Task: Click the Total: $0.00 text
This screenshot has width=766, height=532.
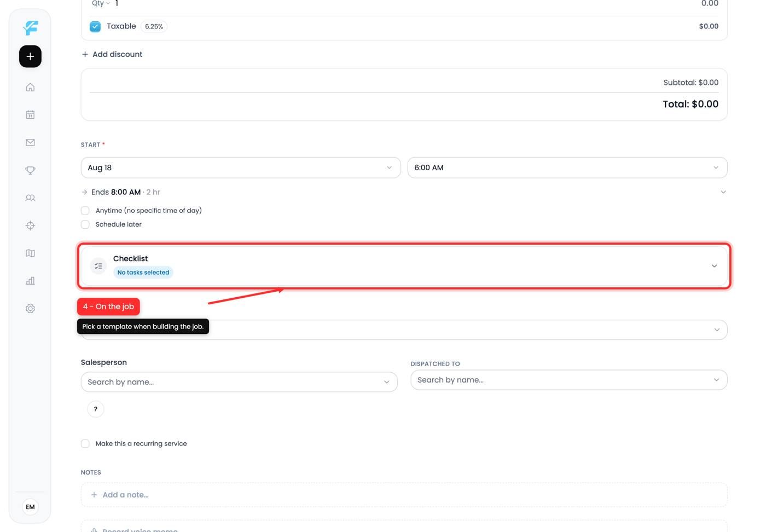Action: (690, 104)
